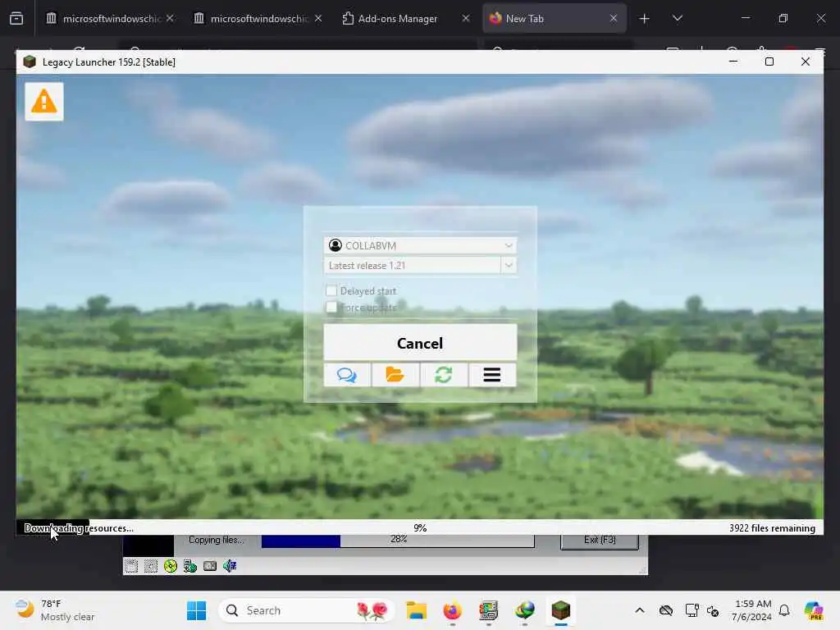Image resolution: width=840 pixels, height=630 pixels.
Task: Open the network display tray icon
Action: 692,610
